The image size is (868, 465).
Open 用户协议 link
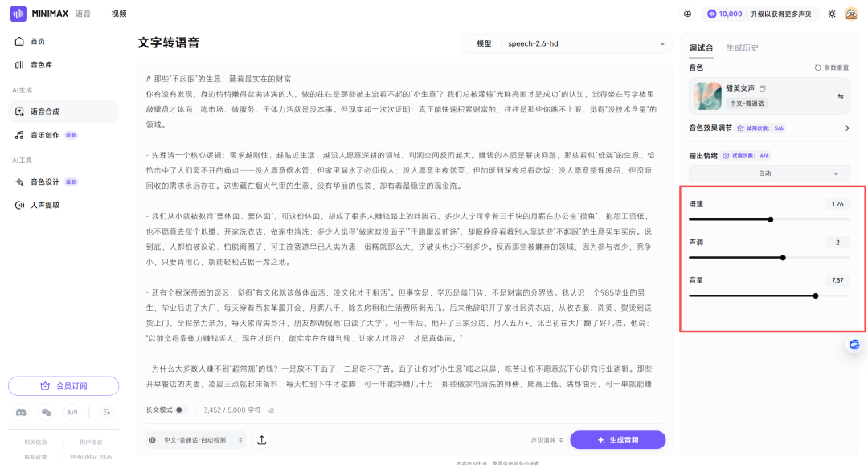coord(91,443)
